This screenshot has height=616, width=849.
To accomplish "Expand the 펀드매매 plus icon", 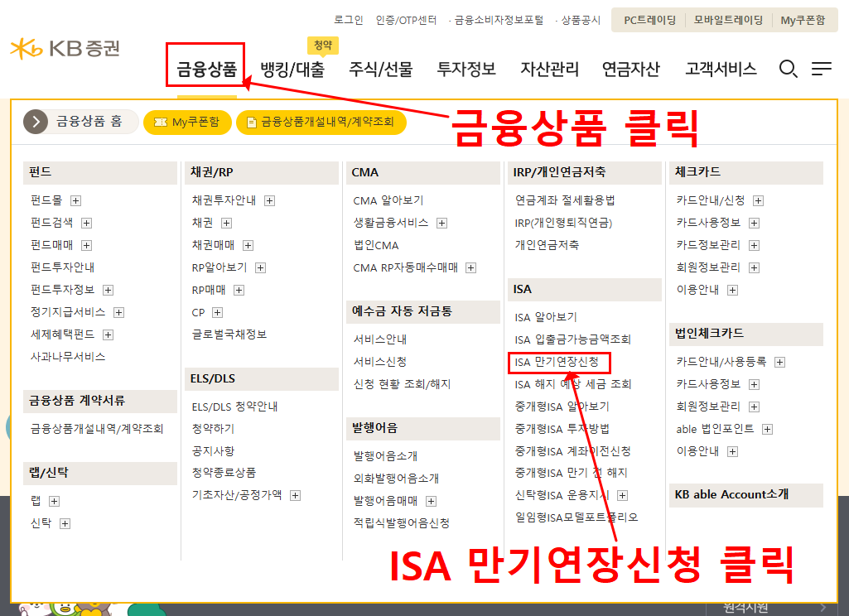I will [87, 245].
